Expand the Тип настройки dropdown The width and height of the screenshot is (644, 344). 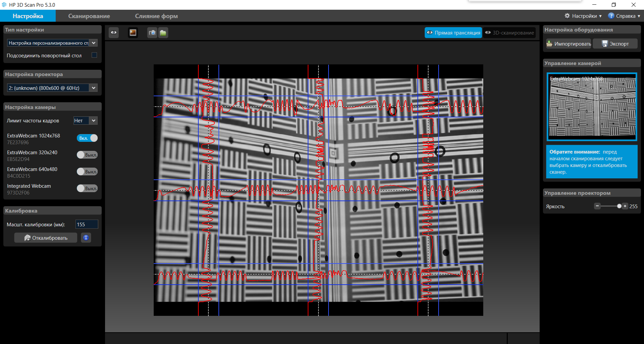[x=94, y=43]
